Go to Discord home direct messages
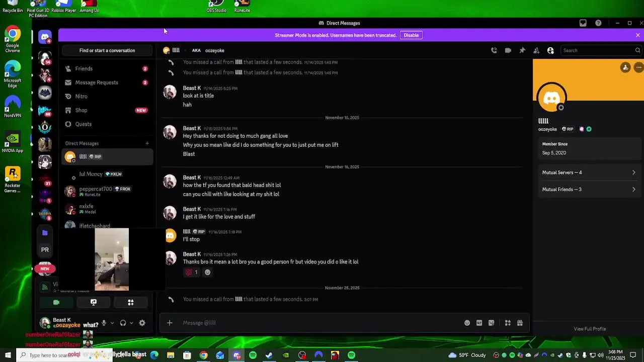The width and height of the screenshot is (644, 362). tap(45, 38)
